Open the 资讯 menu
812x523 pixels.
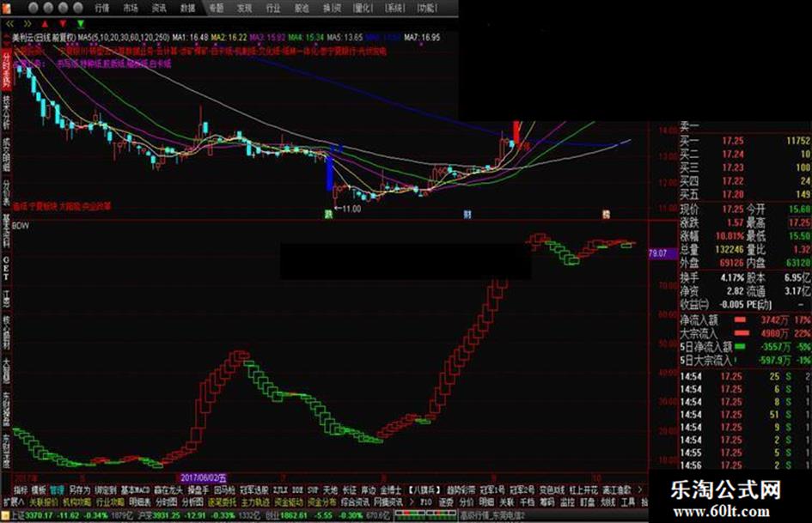(159, 8)
